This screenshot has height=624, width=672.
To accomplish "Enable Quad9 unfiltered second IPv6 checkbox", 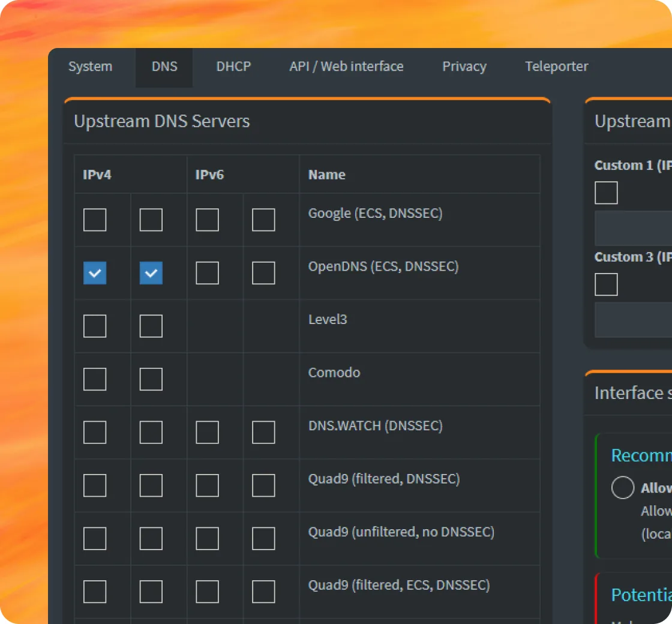I will coord(263,539).
